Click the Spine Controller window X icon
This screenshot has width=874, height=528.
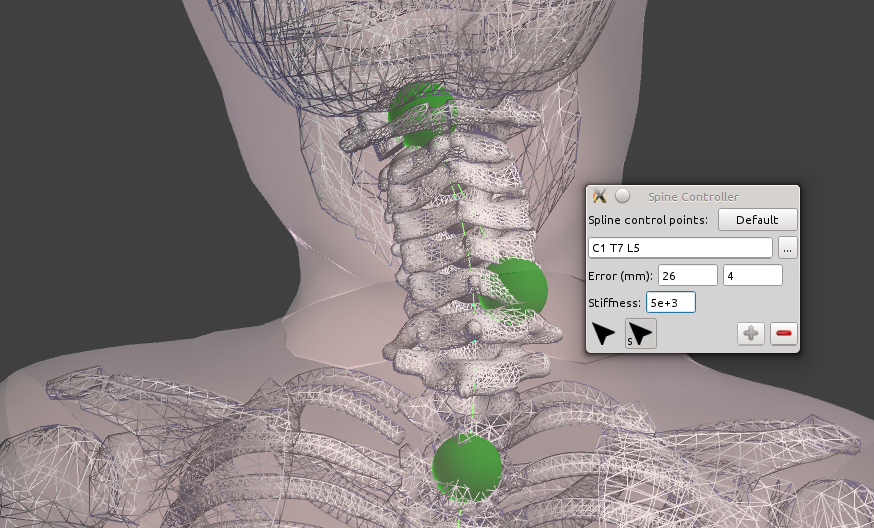[x=600, y=196]
